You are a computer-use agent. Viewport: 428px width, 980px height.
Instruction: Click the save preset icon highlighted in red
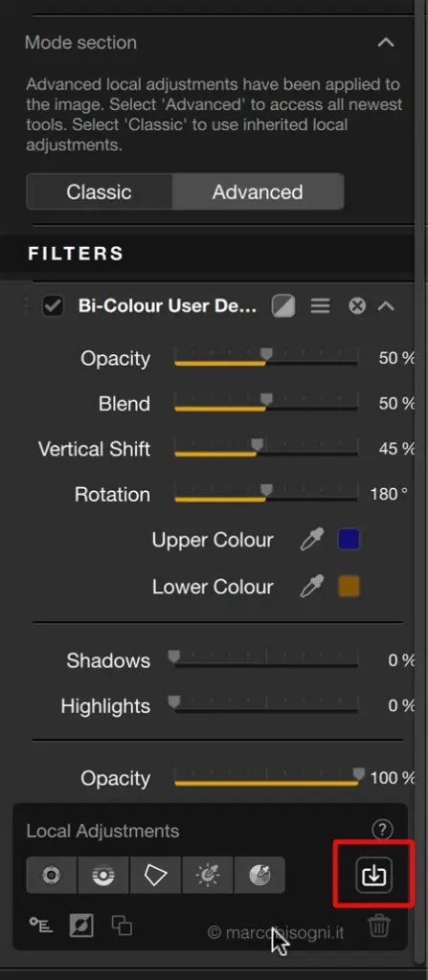(373, 876)
